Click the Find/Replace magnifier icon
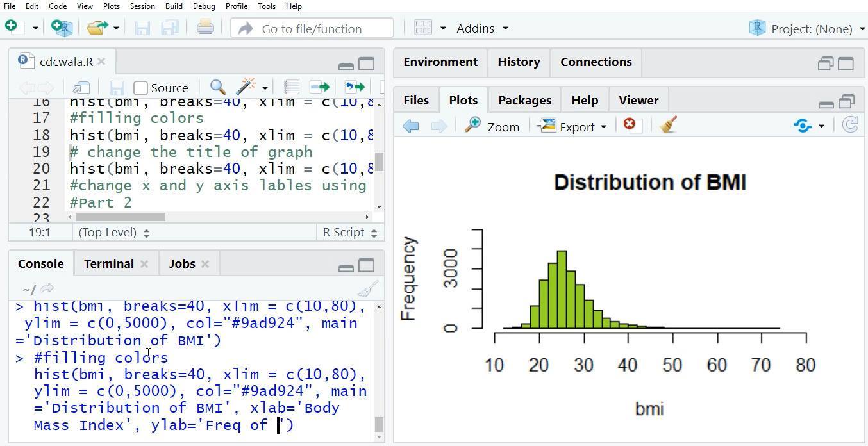 [217, 87]
